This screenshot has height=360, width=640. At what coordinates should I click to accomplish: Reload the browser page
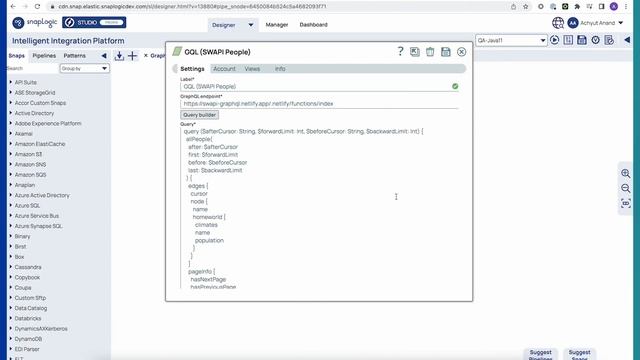coord(37,7)
